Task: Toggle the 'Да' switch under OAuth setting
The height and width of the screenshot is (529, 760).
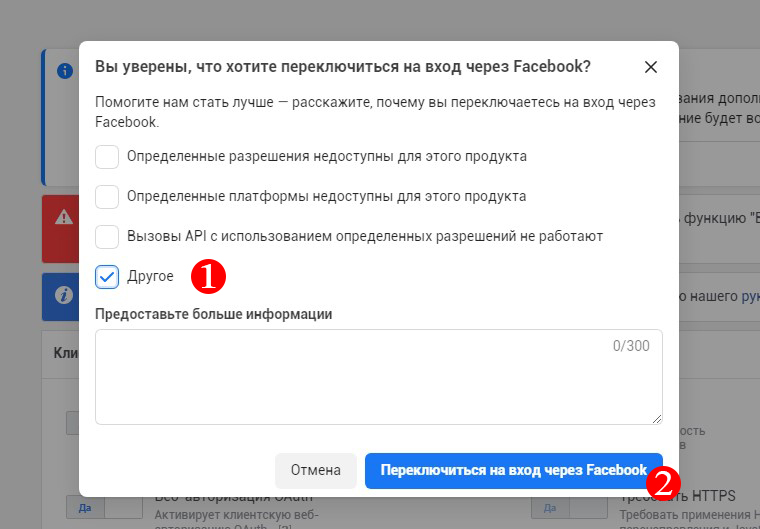Action: [x=104, y=508]
